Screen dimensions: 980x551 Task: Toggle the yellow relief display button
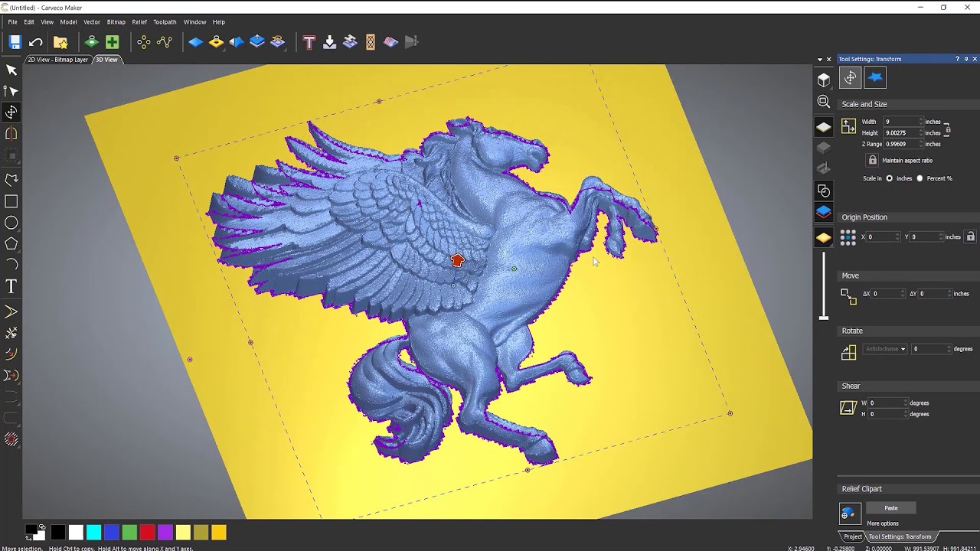click(824, 238)
